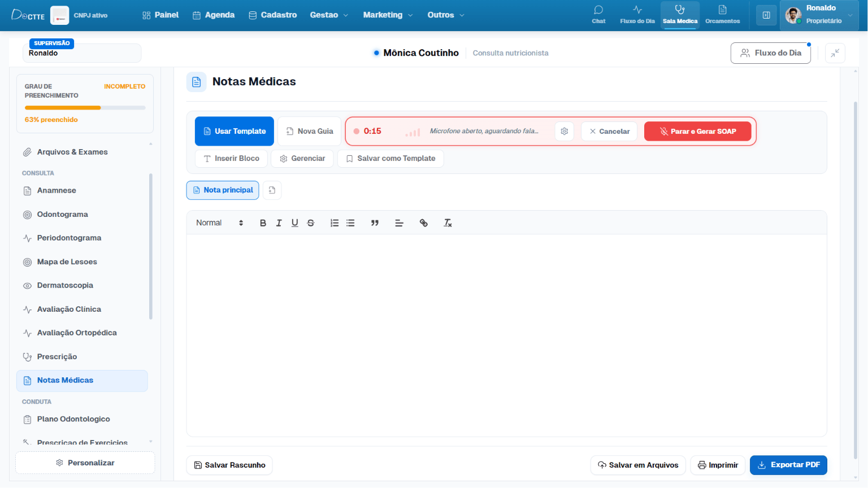
Task: Open the Agenda menu item
Action: [x=214, y=15]
